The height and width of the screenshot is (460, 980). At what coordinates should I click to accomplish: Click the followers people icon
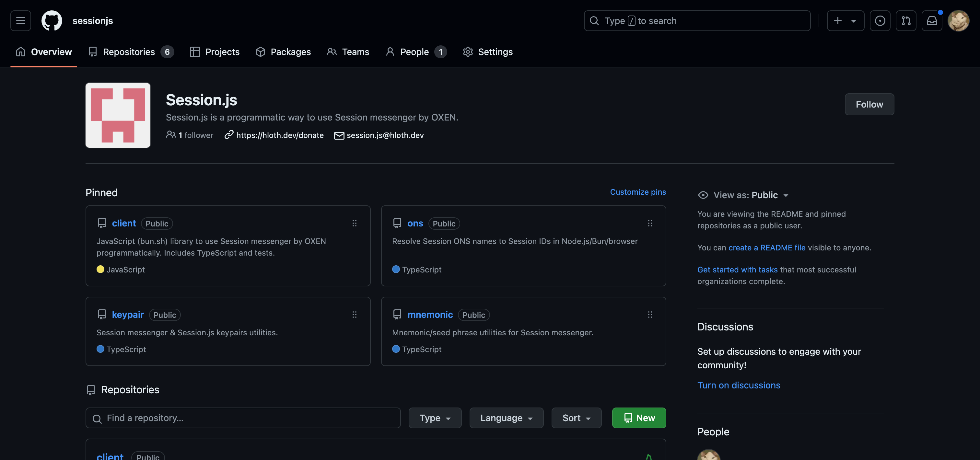tap(171, 134)
